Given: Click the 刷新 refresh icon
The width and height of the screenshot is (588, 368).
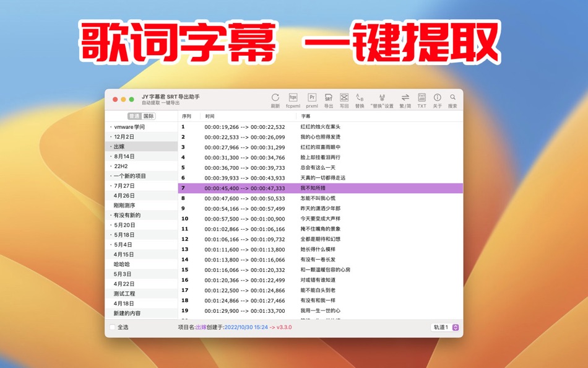Looking at the screenshot, I should click(275, 98).
